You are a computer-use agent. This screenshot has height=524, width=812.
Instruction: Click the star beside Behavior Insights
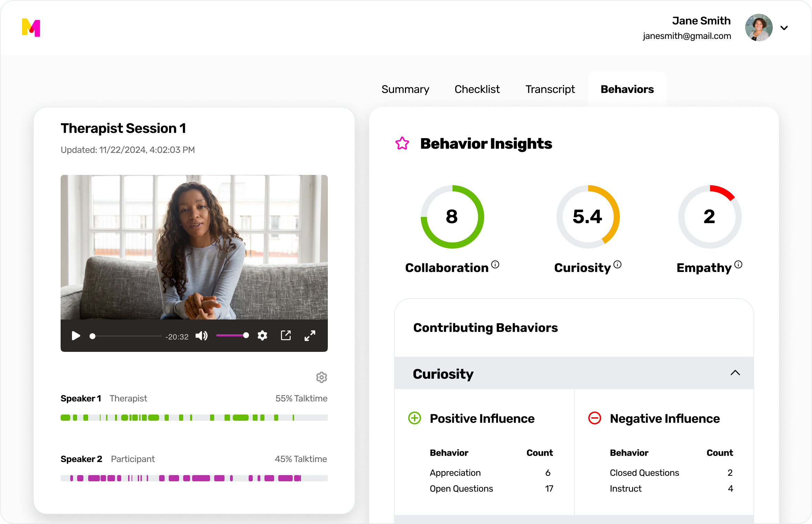pyautogui.click(x=402, y=144)
